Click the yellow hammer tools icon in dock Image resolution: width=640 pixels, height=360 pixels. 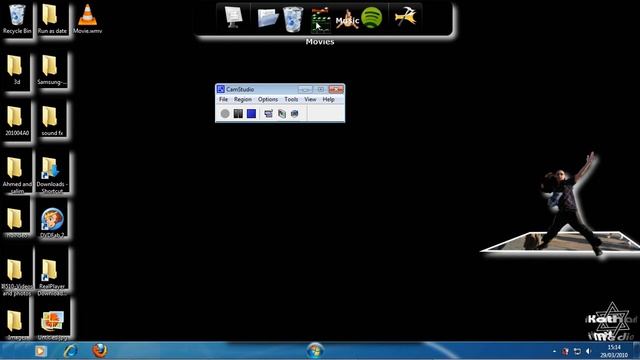(405, 17)
